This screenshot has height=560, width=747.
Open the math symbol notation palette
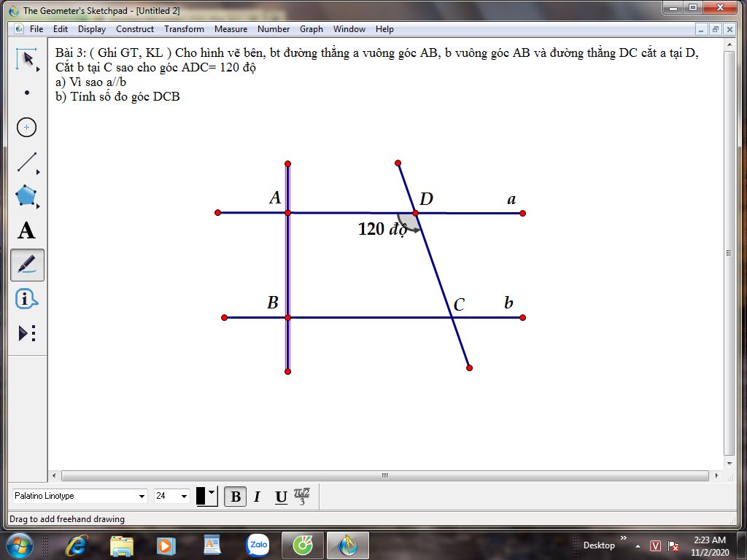click(301, 496)
